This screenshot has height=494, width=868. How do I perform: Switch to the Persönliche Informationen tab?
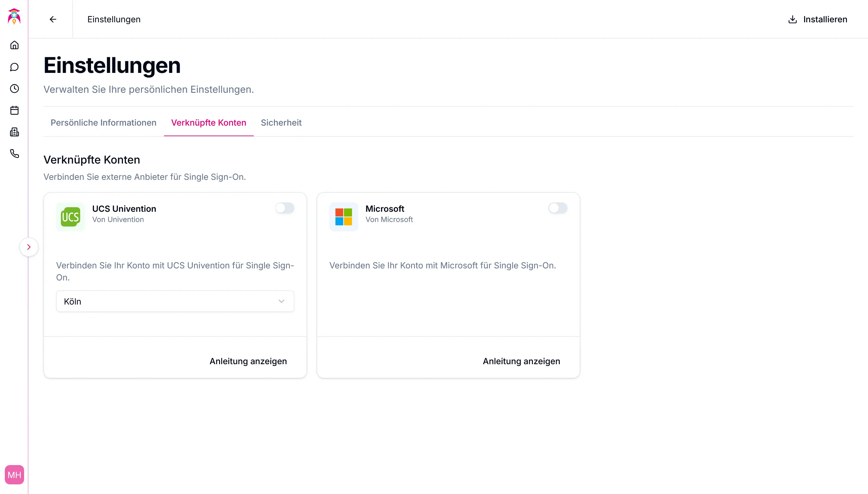pos(104,123)
